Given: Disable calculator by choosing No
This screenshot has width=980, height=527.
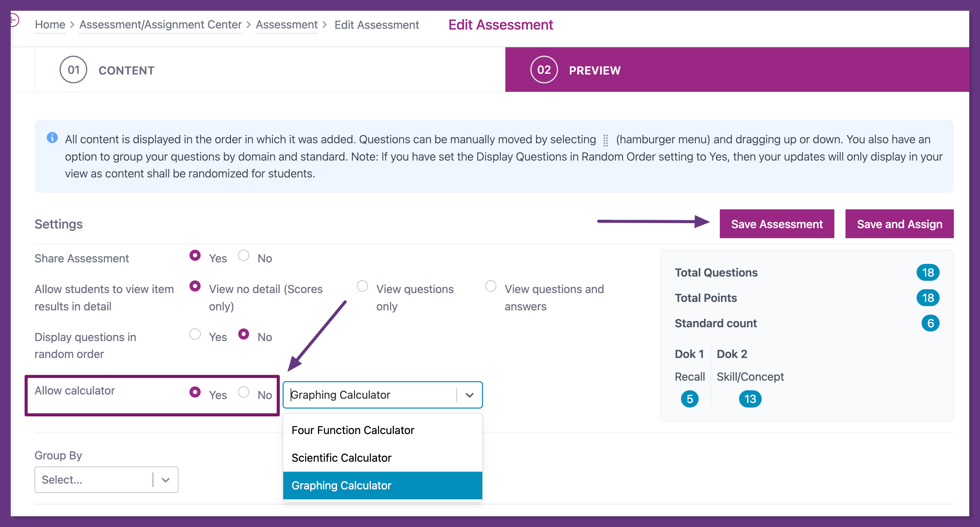Looking at the screenshot, I should tap(244, 393).
